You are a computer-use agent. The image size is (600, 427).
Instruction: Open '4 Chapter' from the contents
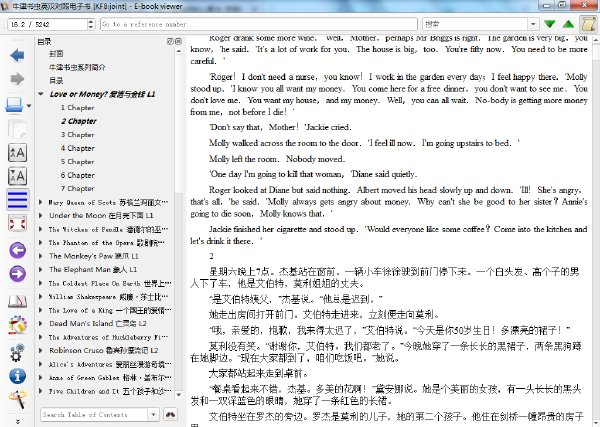coord(77,148)
